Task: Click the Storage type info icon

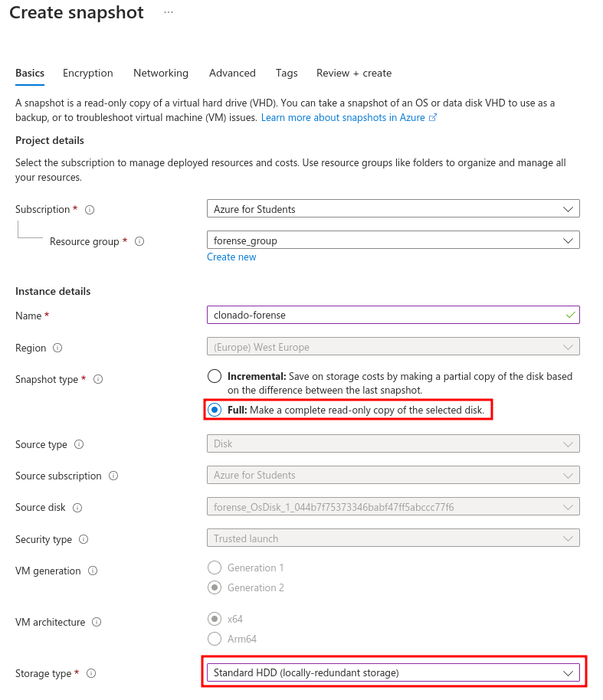Action: pyautogui.click(x=91, y=673)
